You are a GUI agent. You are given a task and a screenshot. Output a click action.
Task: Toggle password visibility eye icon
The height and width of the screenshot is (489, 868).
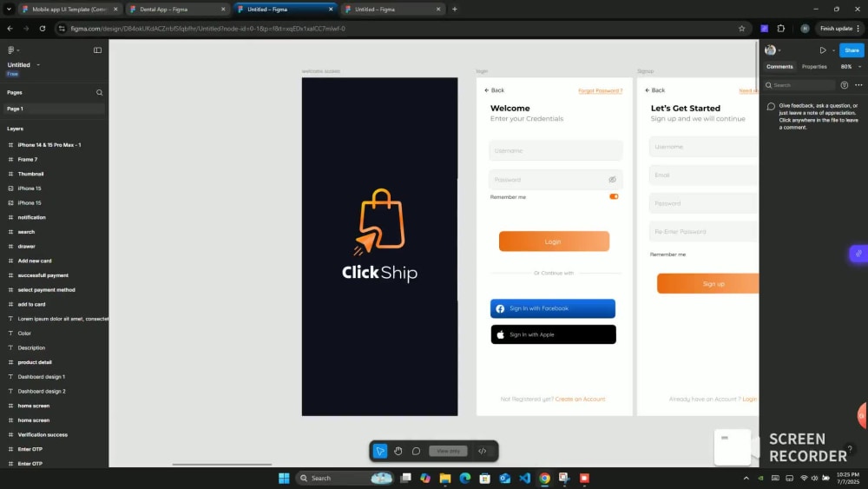[x=612, y=180]
